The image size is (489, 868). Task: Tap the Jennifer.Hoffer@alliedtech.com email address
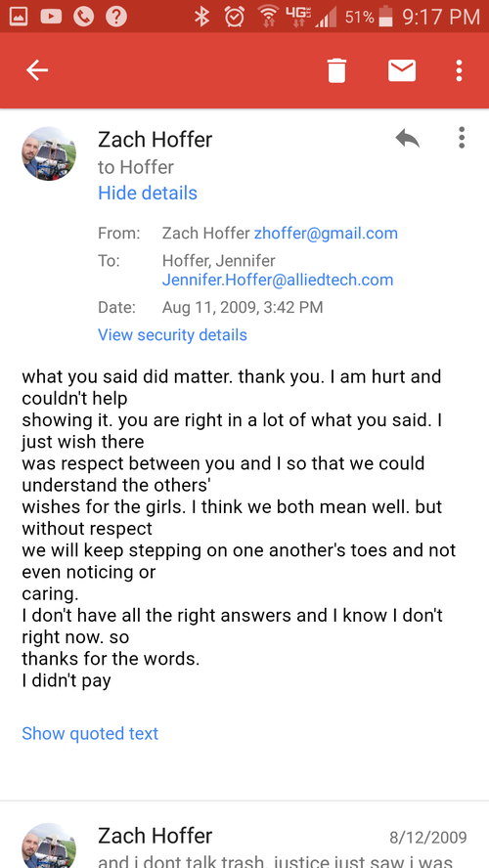click(278, 280)
